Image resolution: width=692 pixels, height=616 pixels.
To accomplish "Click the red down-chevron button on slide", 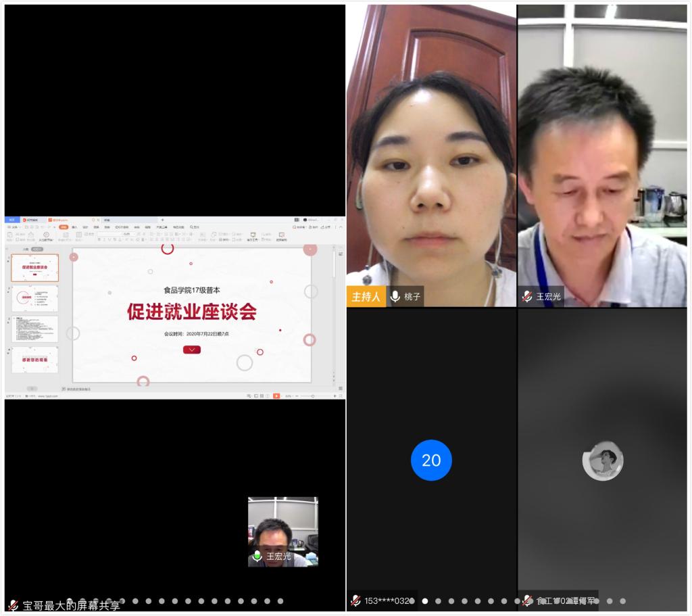I will click(192, 350).
